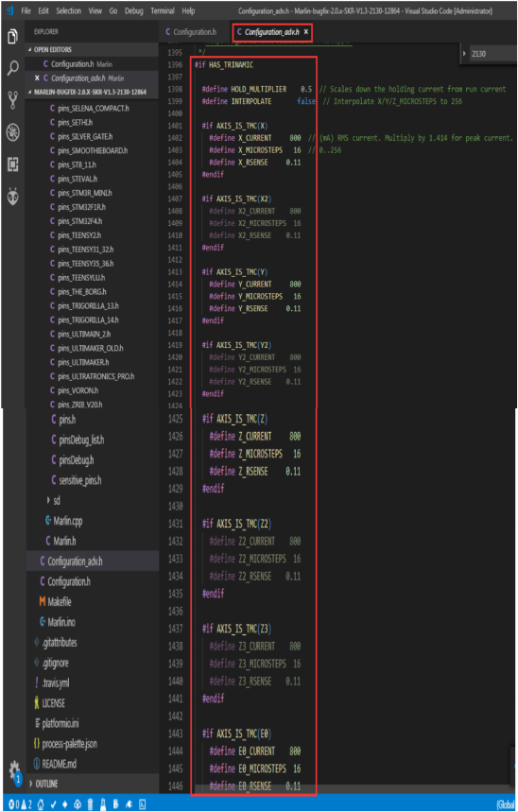Click PlatformIO Home icon in status bar

pos(41,804)
